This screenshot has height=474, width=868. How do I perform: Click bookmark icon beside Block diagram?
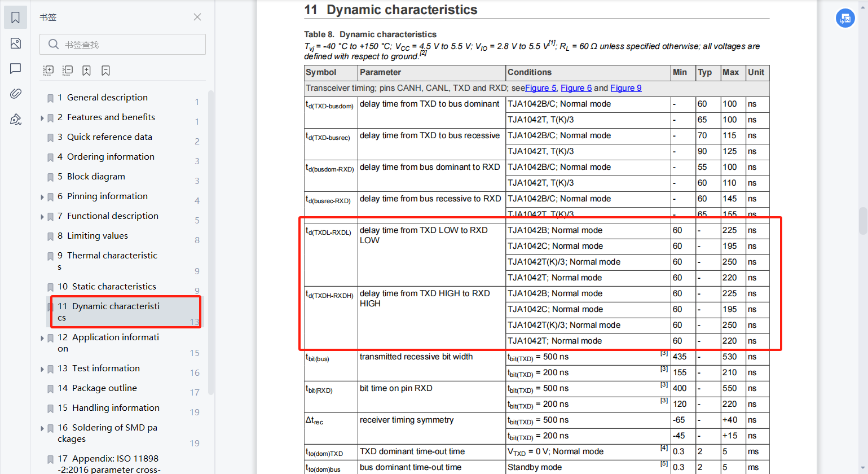pyautogui.click(x=50, y=177)
